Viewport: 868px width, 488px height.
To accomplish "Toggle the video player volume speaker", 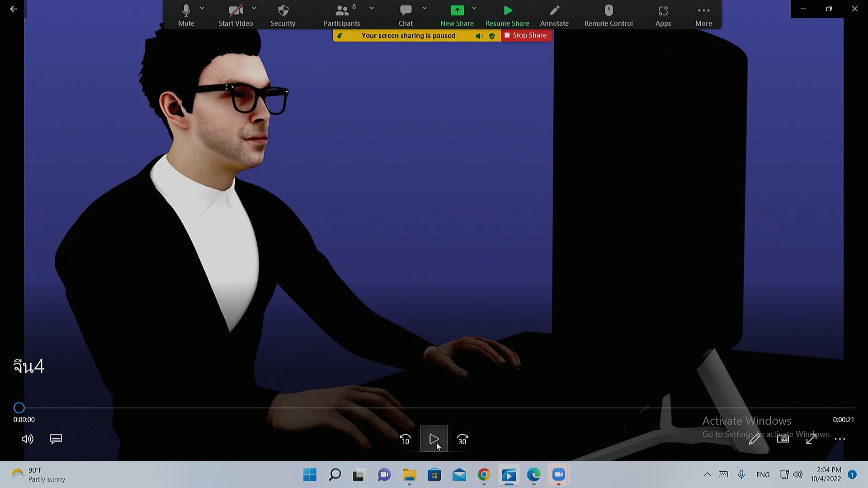I will pos(28,439).
